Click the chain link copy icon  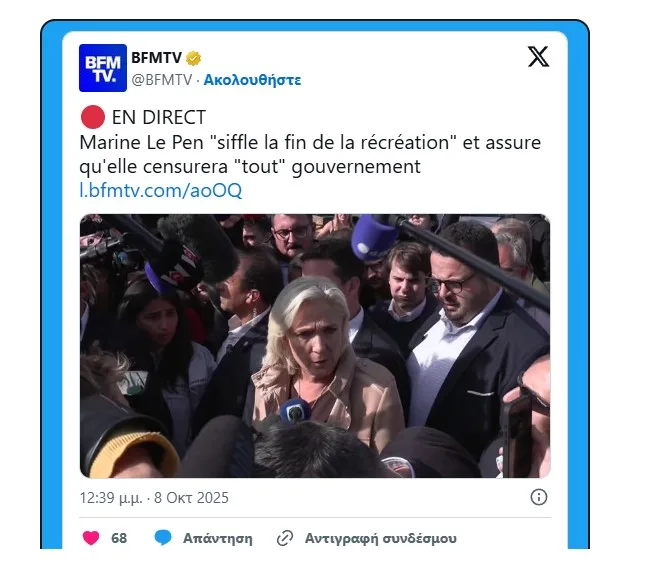tap(285, 538)
